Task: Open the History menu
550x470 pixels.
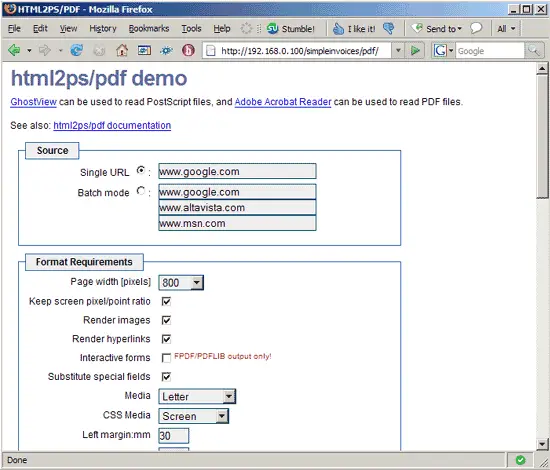Action: click(103, 28)
